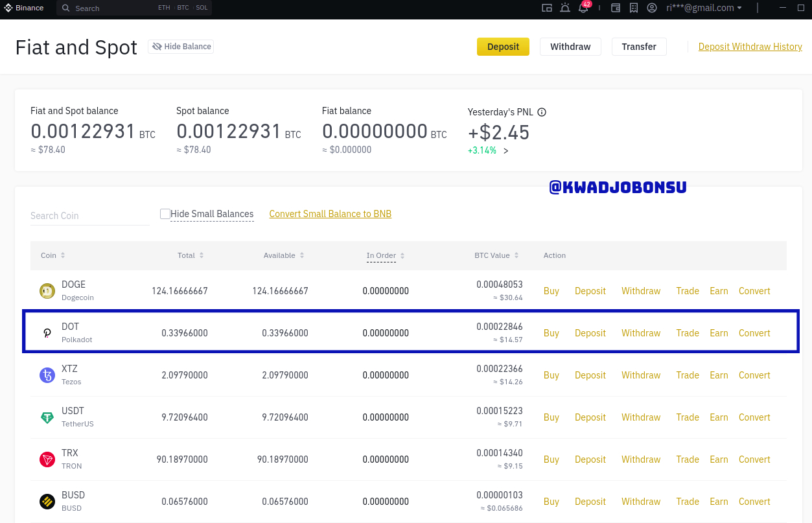
Task: Select BTC quick search tag
Action: coord(183,8)
